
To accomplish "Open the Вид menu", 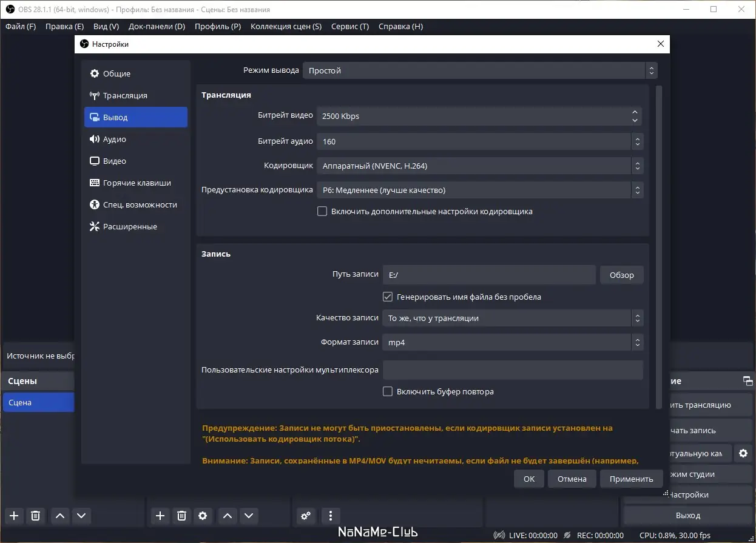I will (x=106, y=27).
